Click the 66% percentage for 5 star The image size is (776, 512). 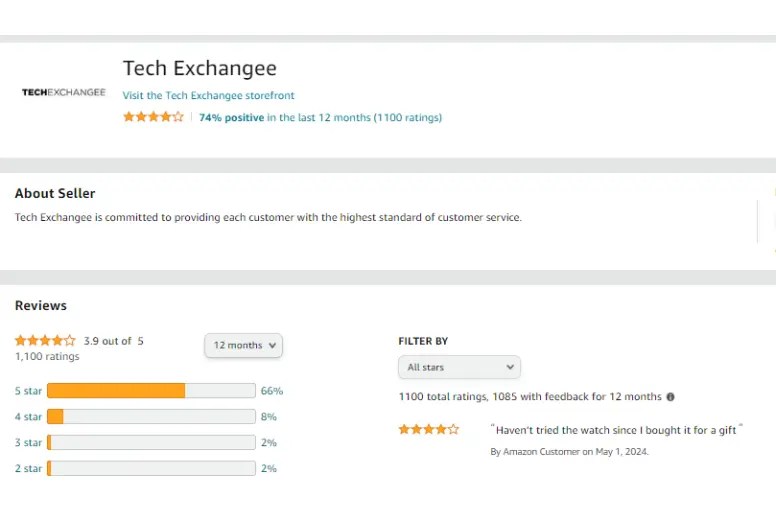271,391
